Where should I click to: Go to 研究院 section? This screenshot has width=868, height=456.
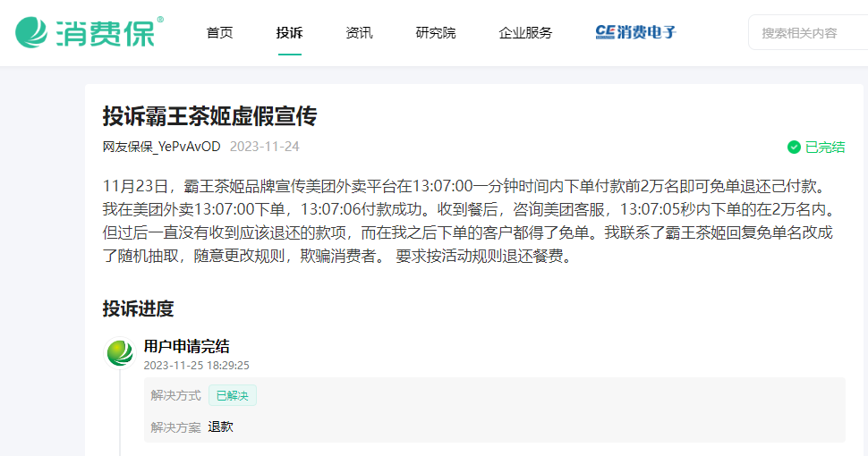pyautogui.click(x=436, y=33)
